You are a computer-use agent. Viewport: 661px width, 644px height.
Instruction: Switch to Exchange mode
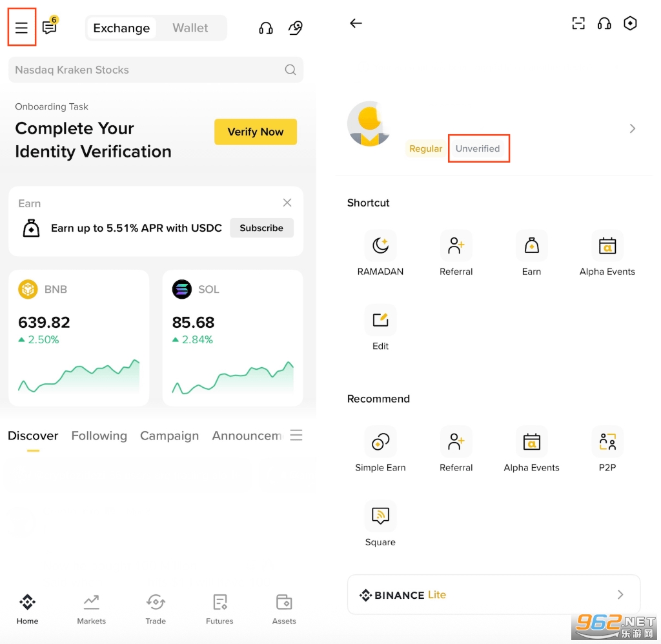tap(121, 28)
